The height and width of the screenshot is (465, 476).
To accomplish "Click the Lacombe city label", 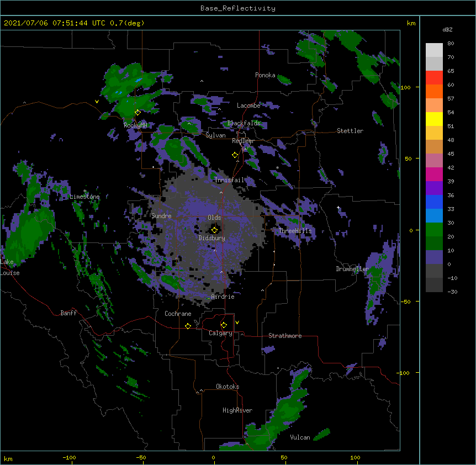I will click(248, 105).
